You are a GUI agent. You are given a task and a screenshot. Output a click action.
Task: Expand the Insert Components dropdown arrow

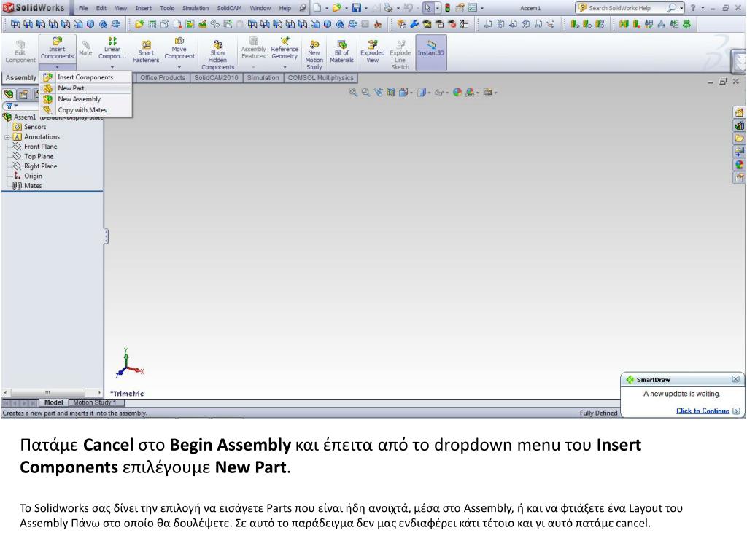pos(57,67)
